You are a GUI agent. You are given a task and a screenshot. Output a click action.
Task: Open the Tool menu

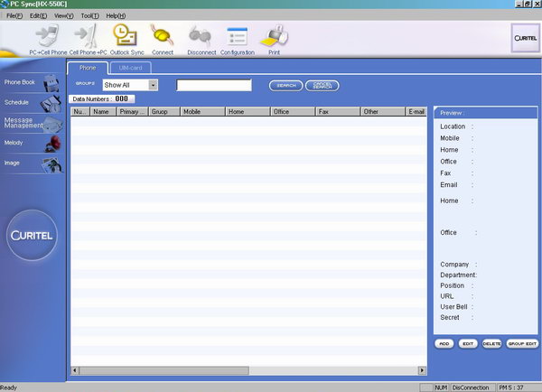[x=89, y=16]
